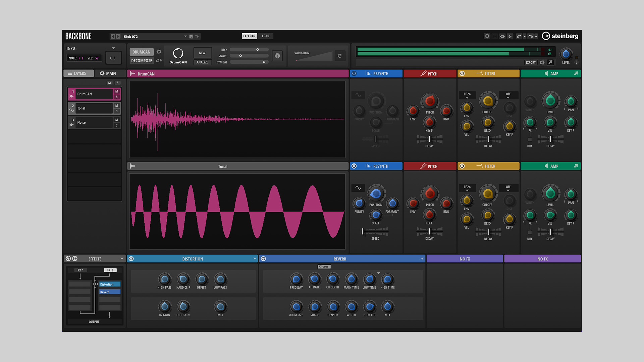Click the waveform icon on the Tonal sample header
The height and width of the screenshot is (362, 644).
click(x=132, y=166)
